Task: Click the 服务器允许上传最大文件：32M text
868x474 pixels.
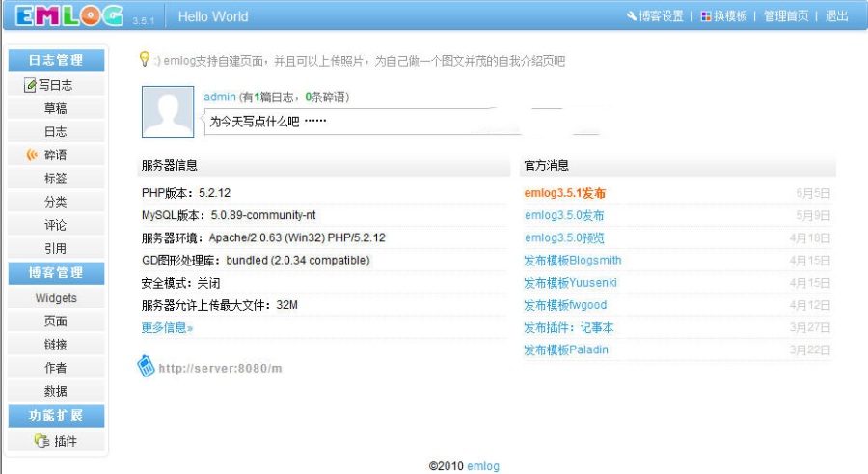Action: pos(219,305)
